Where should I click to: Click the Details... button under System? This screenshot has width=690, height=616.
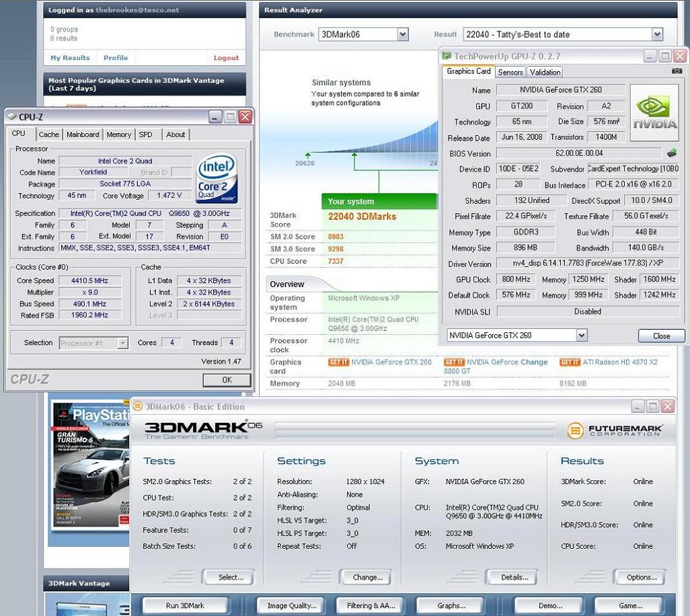click(x=511, y=577)
